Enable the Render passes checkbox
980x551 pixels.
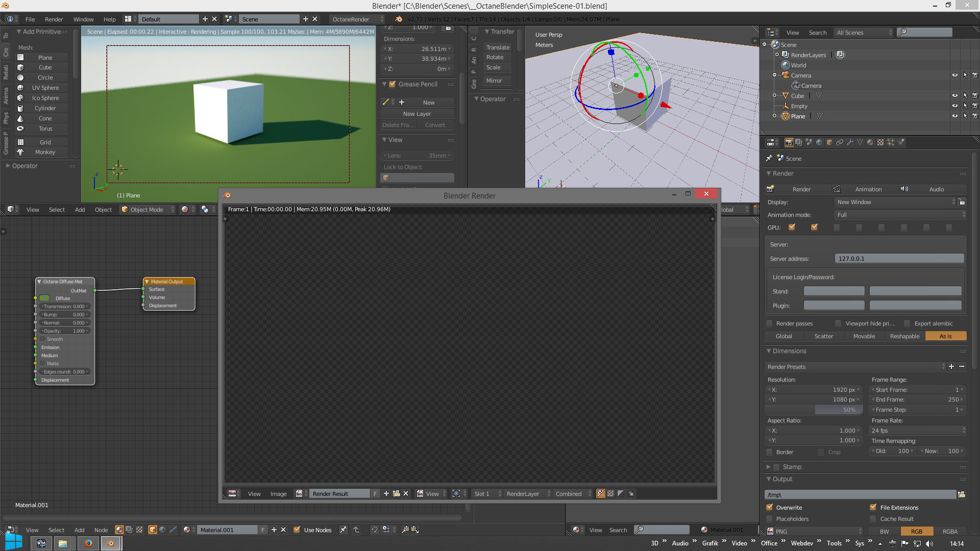[769, 323]
